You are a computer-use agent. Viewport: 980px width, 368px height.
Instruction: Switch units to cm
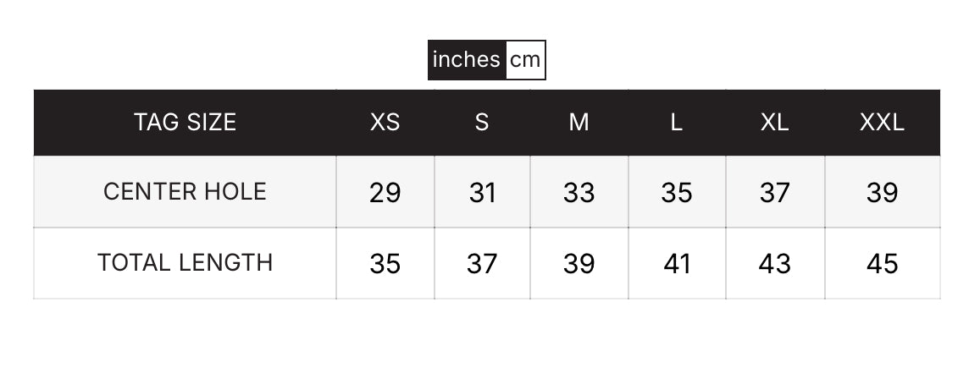[x=525, y=60]
